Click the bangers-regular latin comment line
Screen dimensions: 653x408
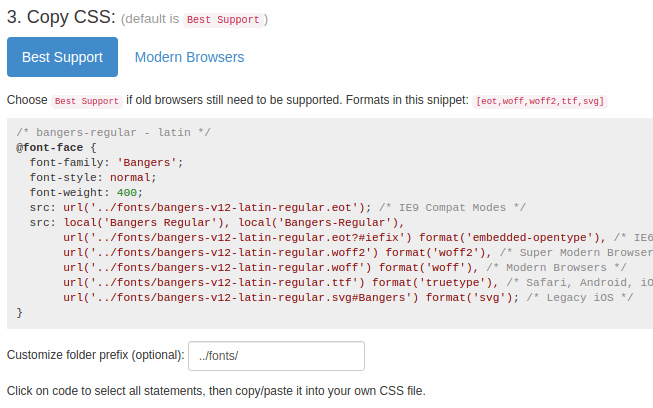(113, 132)
